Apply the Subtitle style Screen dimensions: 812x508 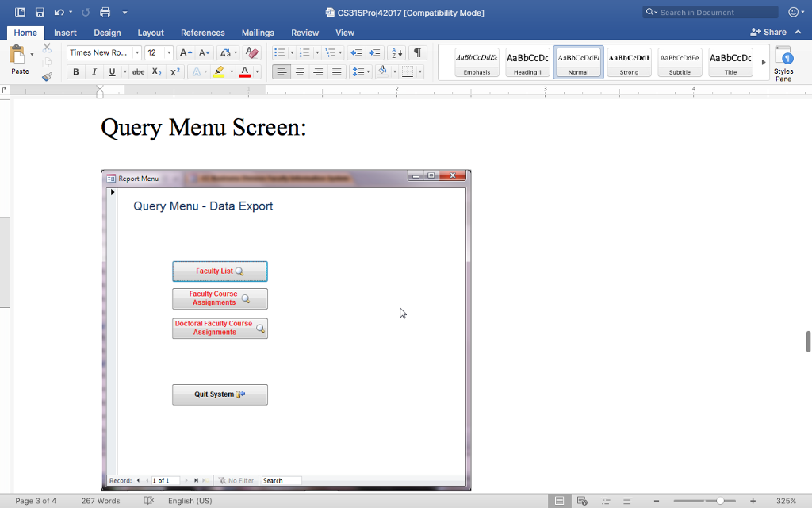click(680, 62)
